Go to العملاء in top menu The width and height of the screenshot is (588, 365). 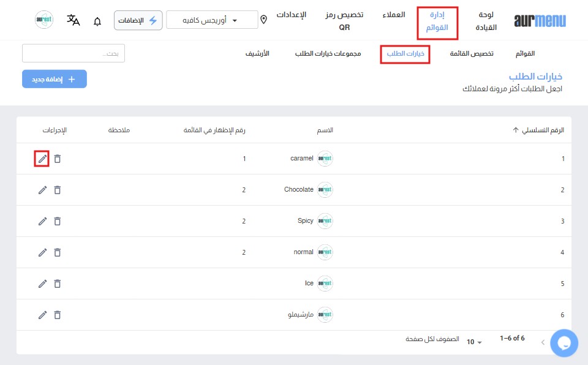tap(393, 14)
